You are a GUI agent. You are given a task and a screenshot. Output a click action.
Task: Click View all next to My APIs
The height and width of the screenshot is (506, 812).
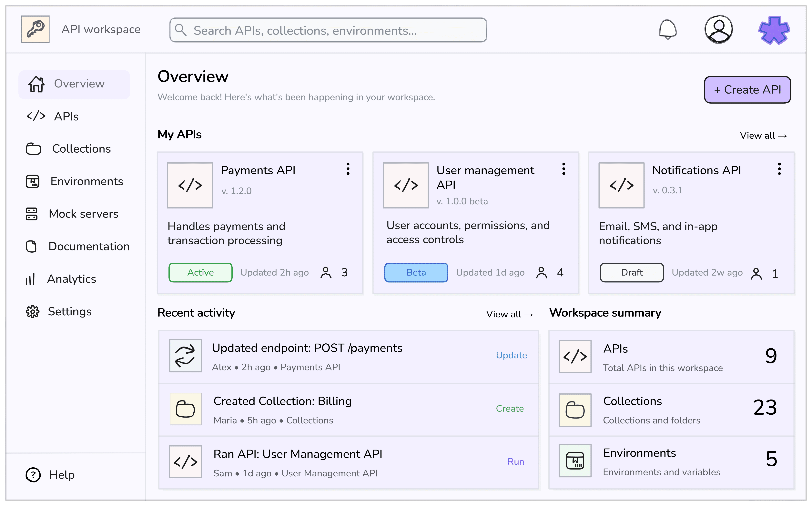point(763,136)
